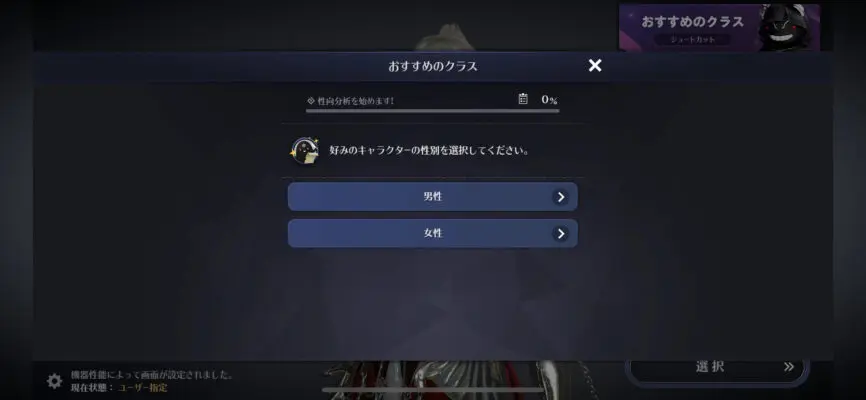Click the calendar icon beside 0%
The image size is (866, 400).
(x=523, y=99)
